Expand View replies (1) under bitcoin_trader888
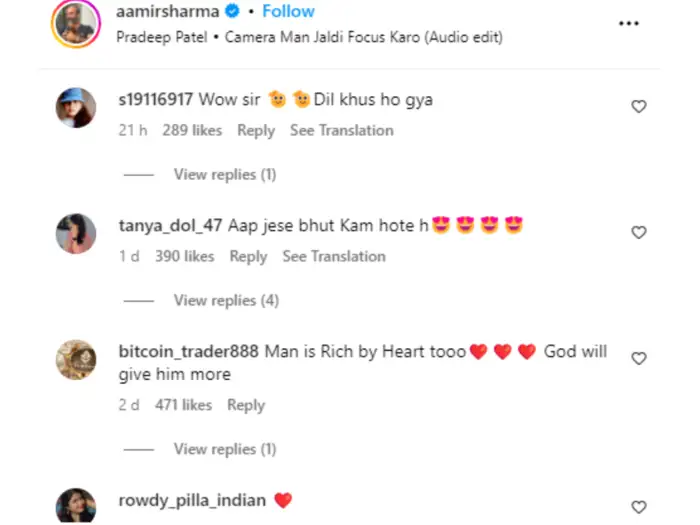This screenshot has width=700, height=525. pos(224,449)
